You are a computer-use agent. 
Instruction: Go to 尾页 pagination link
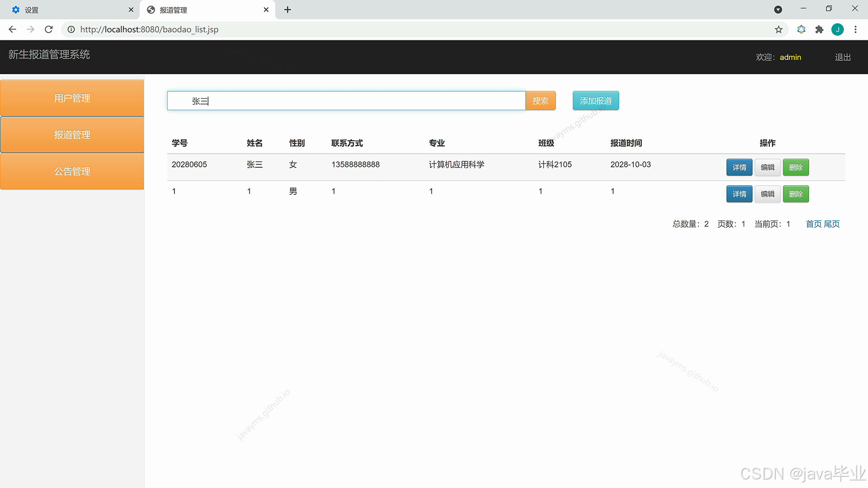[x=832, y=224]
